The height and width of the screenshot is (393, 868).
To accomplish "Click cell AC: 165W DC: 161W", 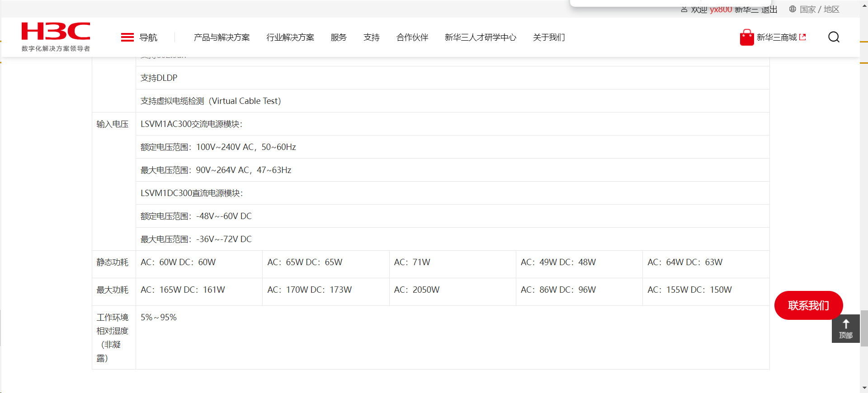I will tap(199, 292).
